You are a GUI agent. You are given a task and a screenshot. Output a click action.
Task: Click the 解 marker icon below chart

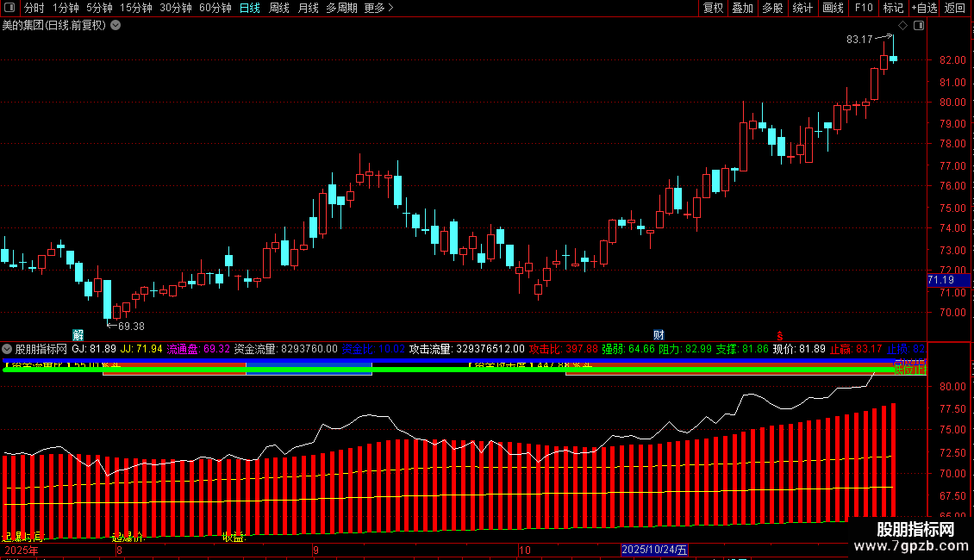(x=78, y=335)
